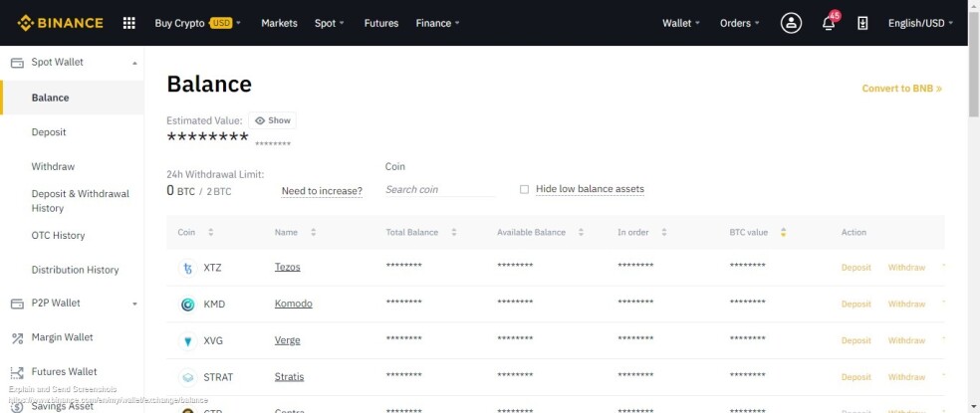Enable Hide low balance assets checkbox

[525, 189]
